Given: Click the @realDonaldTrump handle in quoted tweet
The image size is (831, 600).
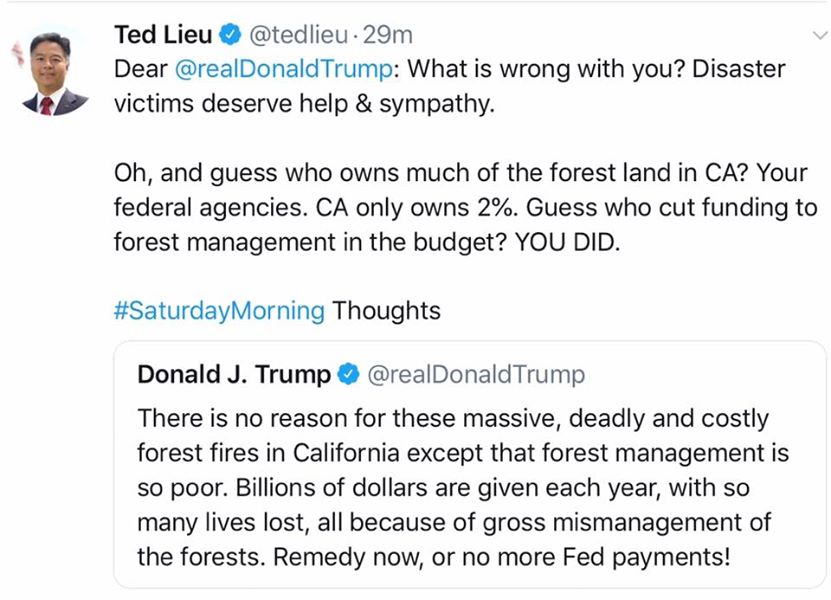Looking at the screenshot, I should click(476, 375).
